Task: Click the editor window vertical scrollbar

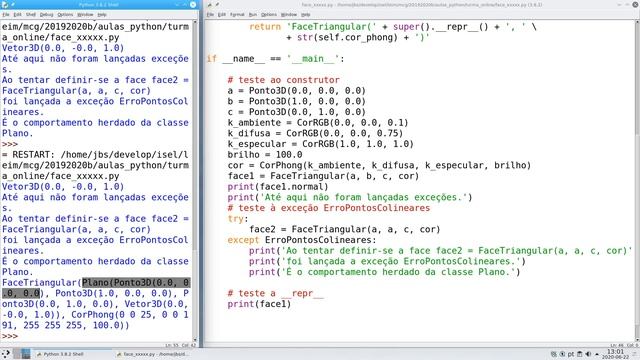Action: [x=637, y=180]
